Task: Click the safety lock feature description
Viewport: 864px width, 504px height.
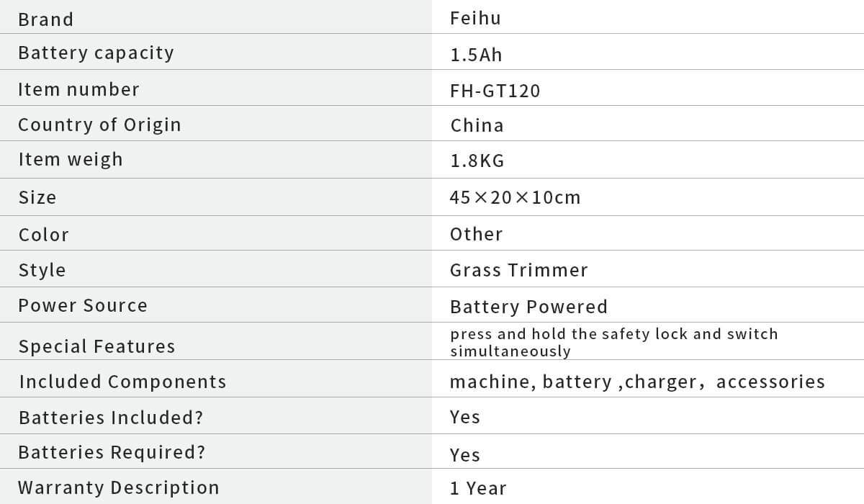Action: 613,342
